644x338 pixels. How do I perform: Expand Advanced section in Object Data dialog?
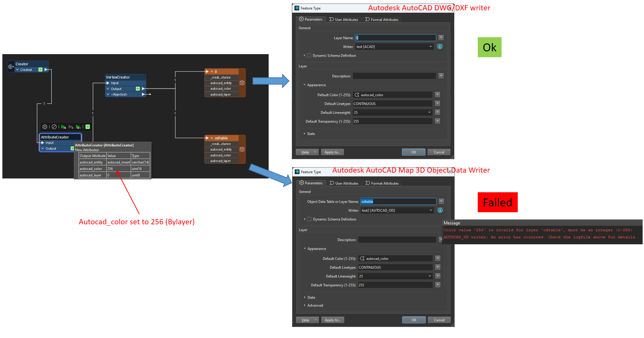[x=305, y=305]
